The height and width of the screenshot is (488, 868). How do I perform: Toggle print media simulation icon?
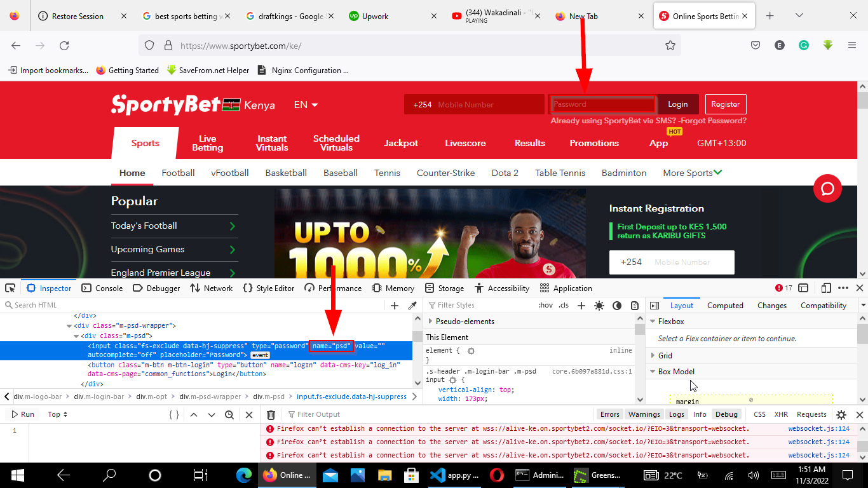(x=635, y=306)
